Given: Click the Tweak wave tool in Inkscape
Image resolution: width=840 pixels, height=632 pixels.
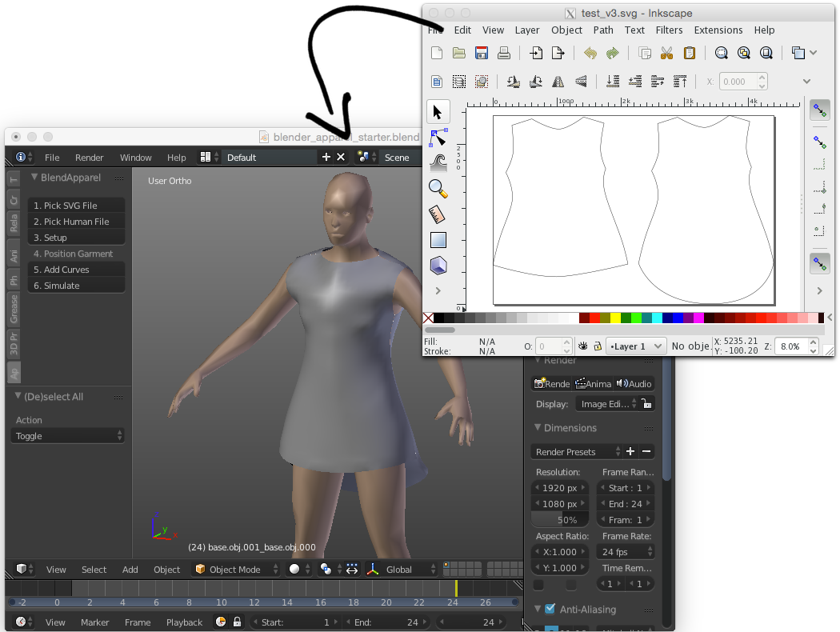Looking at the screenshot, I should 438,163.
